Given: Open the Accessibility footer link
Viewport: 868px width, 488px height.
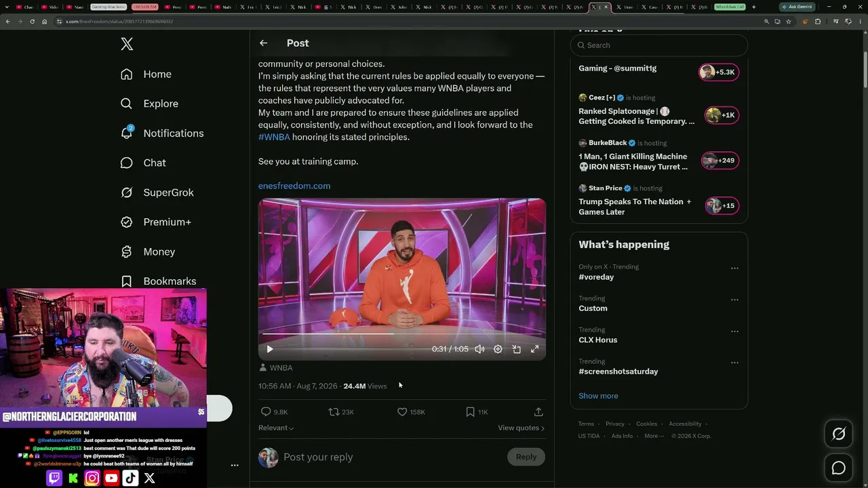Looking at the screenshot, I should 685,424.
